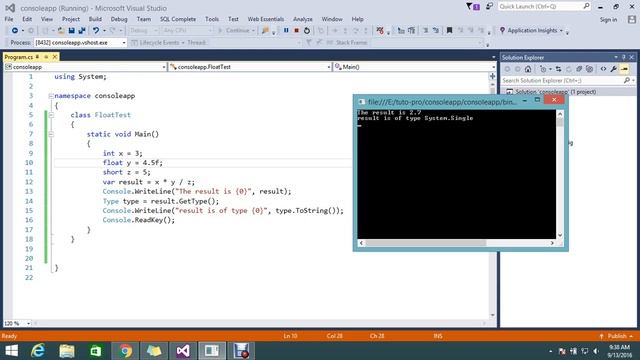Click Properties wrench in Solution Explorer
Image resolution: width=640 pixels, height=360 pixels.
pos(613,69)
